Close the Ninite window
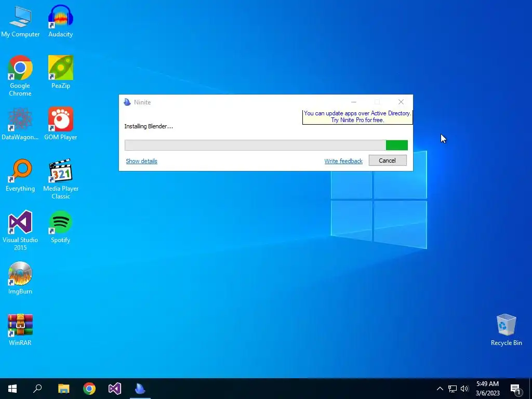Viewport: 532px width, 399px height. (401, 102)
